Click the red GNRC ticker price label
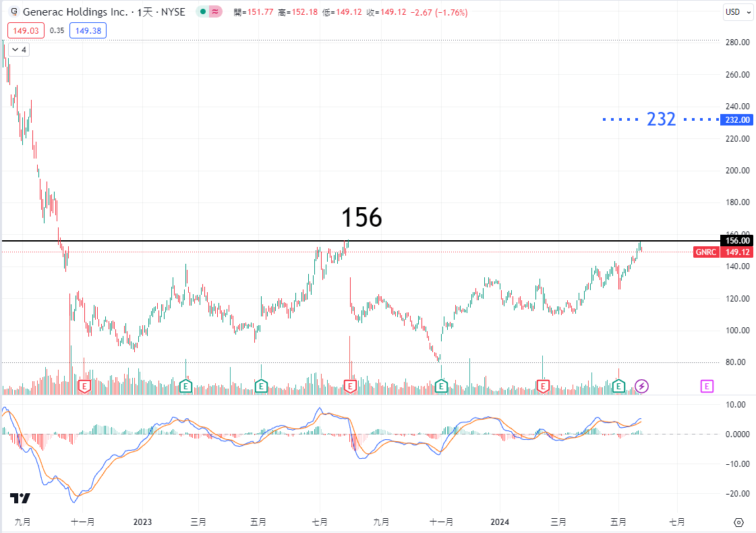Viewport: 756px width, 533px height. [x=706, y=252]
